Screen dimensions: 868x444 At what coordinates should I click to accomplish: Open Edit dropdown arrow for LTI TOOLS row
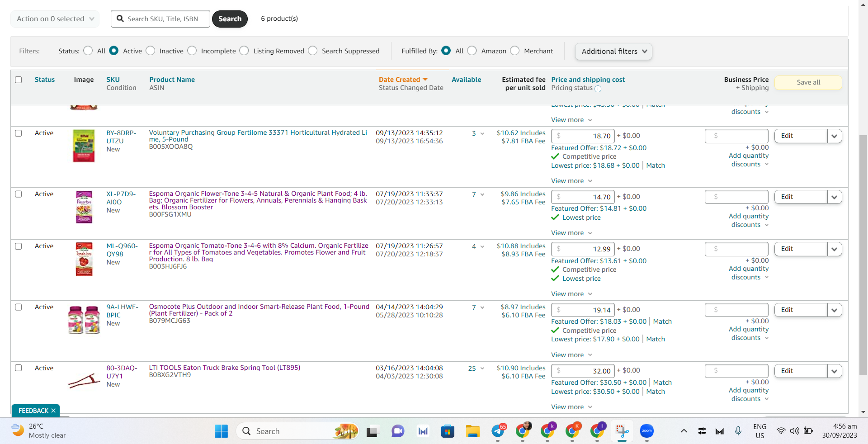click(835, 371)
